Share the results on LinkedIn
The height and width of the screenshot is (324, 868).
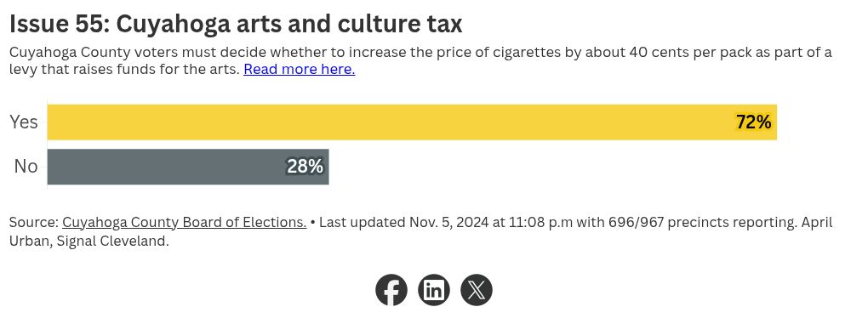coord(434,290)
